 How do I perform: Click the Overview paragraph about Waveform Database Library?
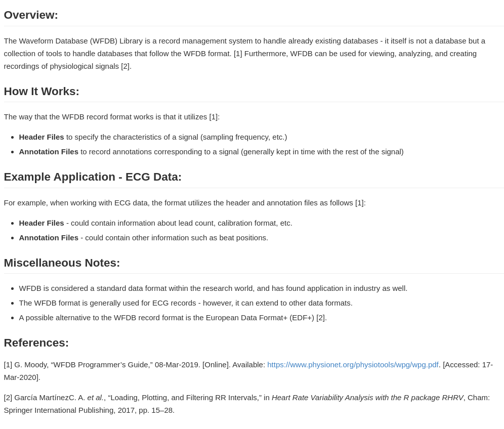tap(244, 54)
